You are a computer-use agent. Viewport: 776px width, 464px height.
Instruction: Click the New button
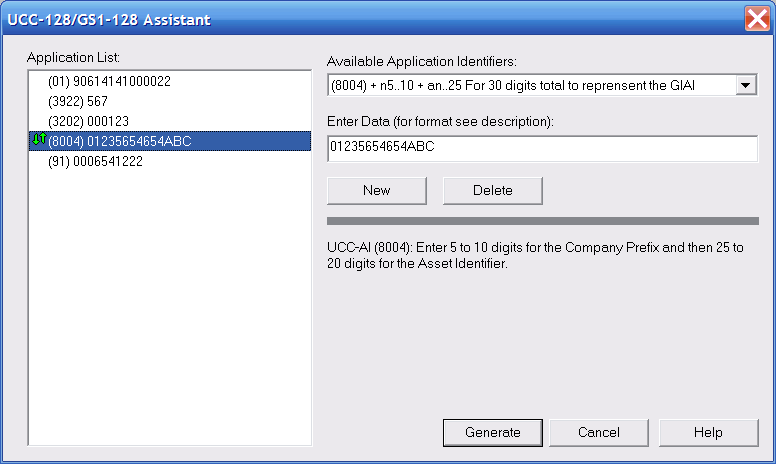coord(377,190)
